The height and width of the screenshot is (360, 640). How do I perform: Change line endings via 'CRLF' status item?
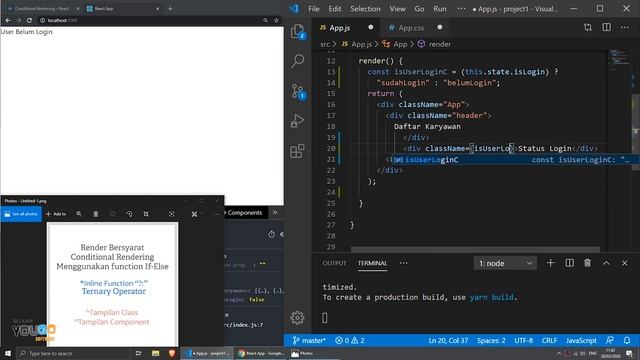pos(549,340)
